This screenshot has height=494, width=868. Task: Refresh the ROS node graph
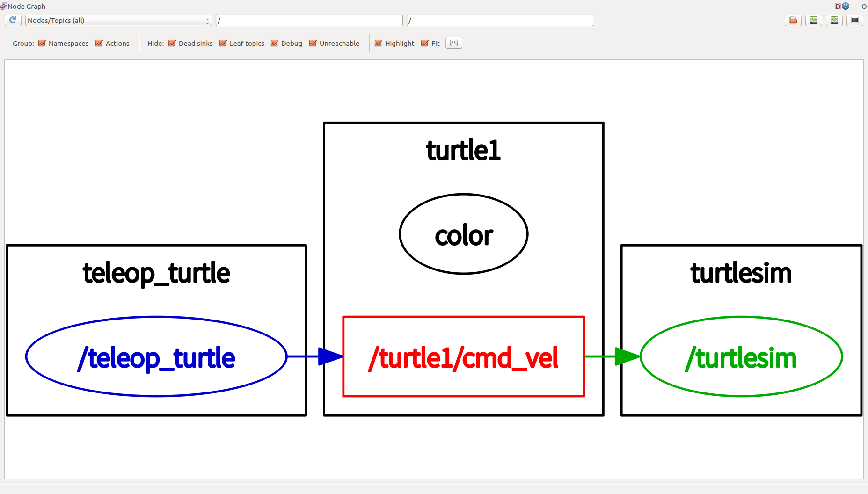(13, 20)
